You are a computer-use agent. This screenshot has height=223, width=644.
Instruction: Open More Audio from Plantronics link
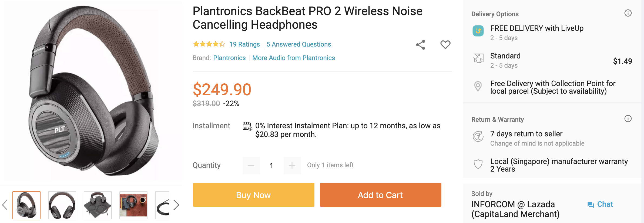pos(293,58)
